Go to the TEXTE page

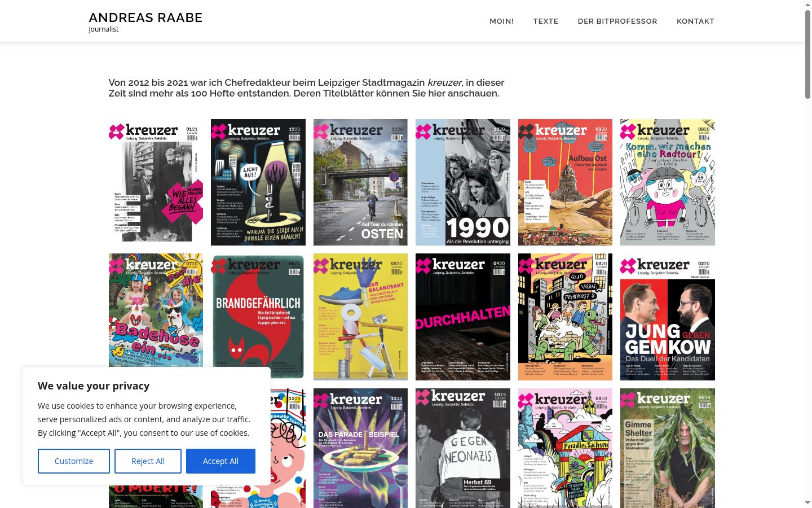pos(546,21)
